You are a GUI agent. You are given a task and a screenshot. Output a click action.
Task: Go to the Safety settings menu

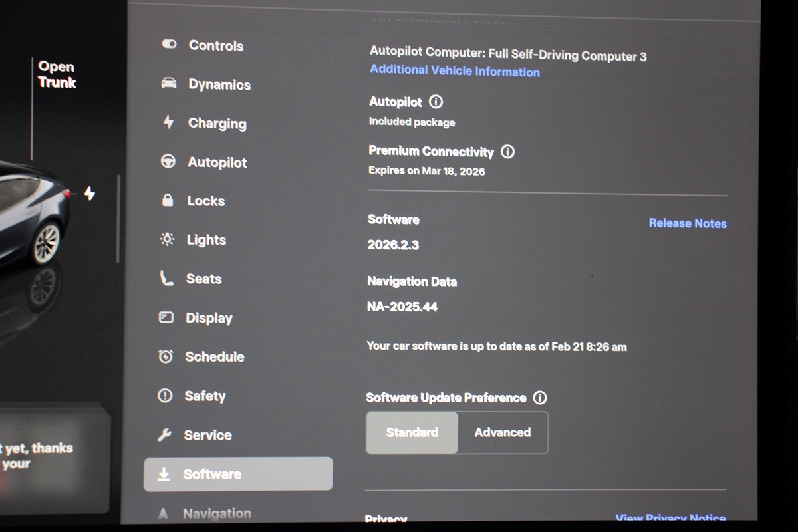205,396
